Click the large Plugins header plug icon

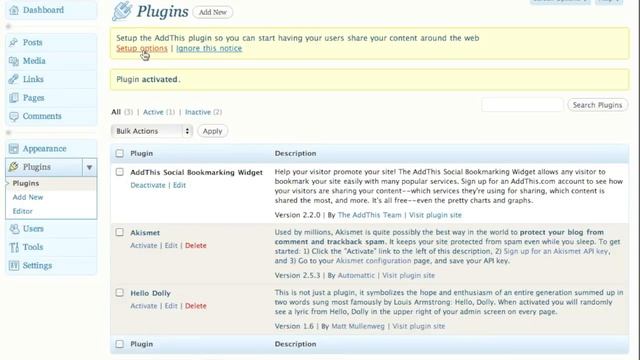point(122,11)
